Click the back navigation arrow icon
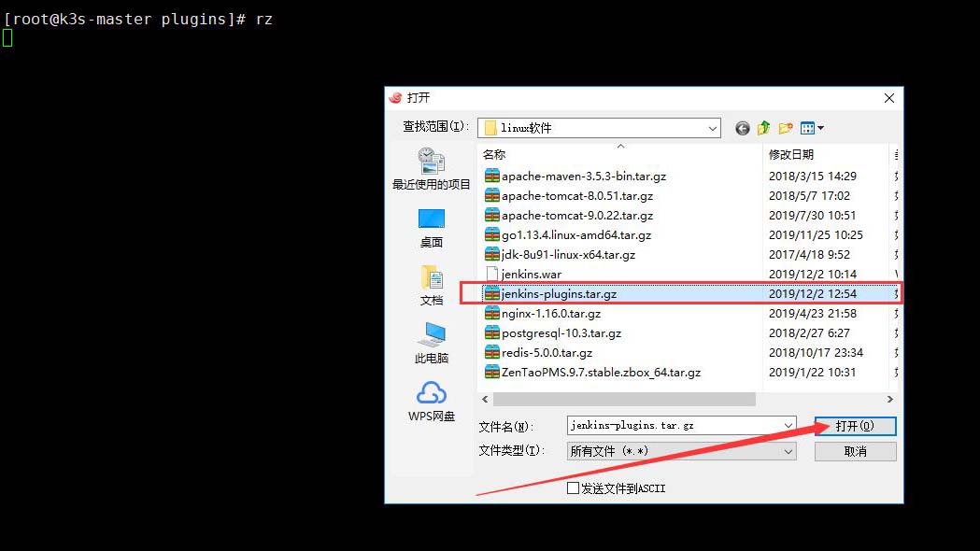 tap(742, 128)
